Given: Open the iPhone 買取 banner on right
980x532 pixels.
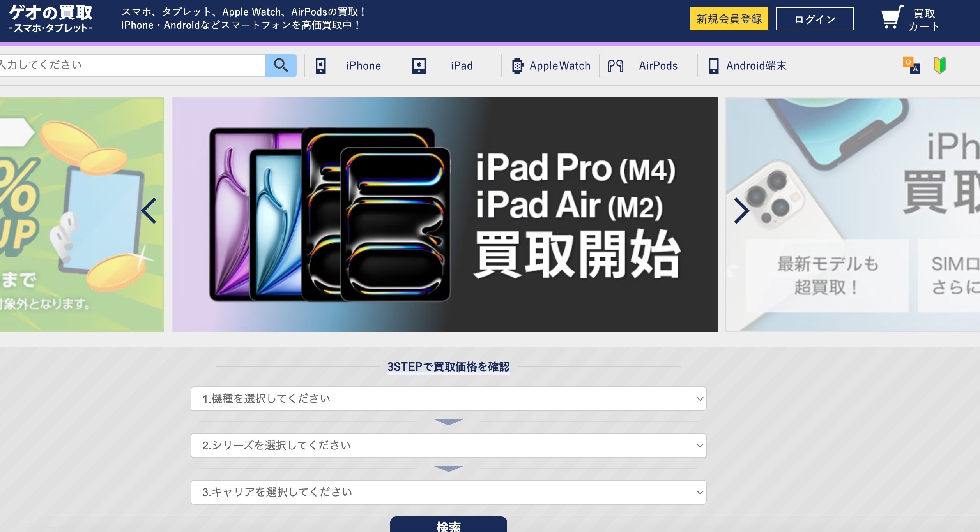Looking at the screenshot, I should coord(853,215).
